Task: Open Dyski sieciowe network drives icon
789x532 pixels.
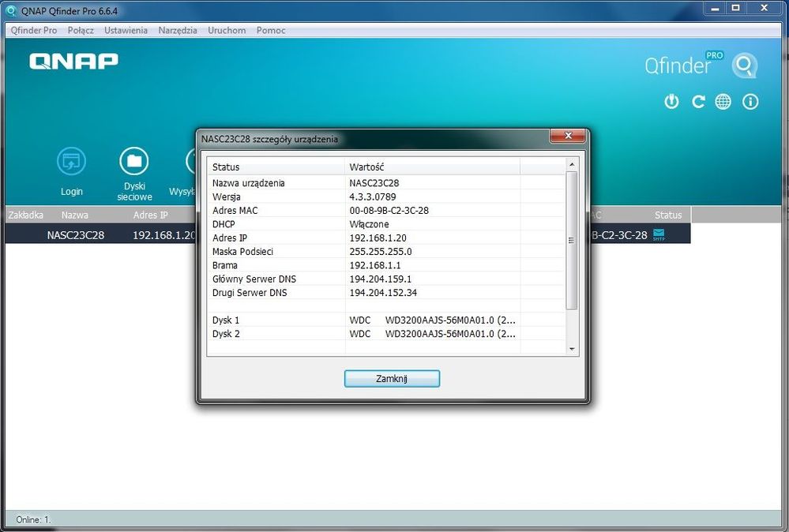Action: pyautogui.click(x=134, y=162)
